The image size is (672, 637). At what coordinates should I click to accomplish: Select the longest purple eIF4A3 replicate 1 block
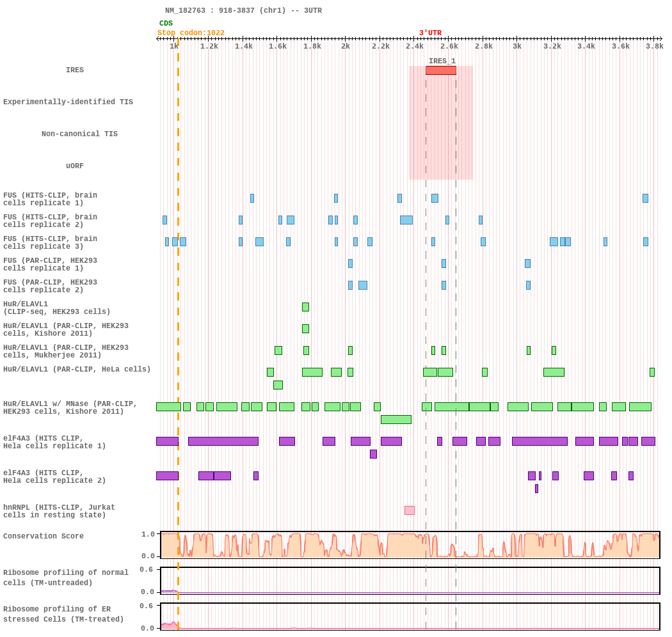coord(223,441)
